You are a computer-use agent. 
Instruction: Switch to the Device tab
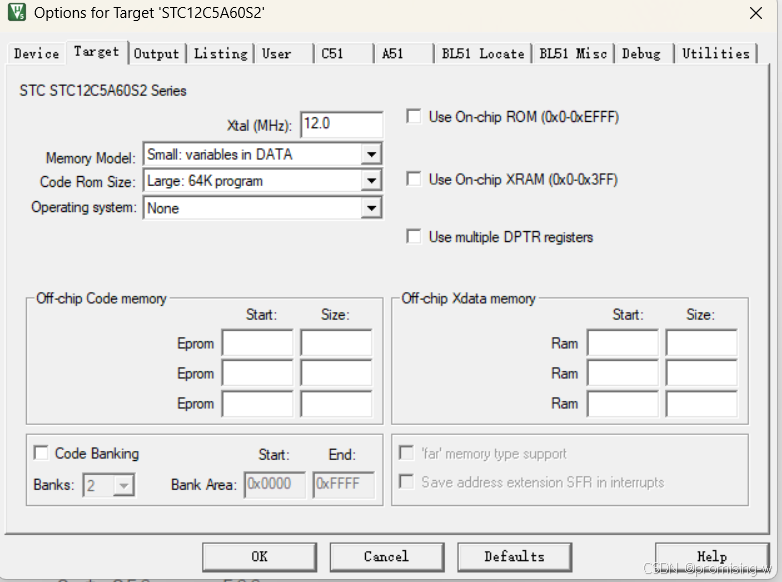tap(36, 53)
